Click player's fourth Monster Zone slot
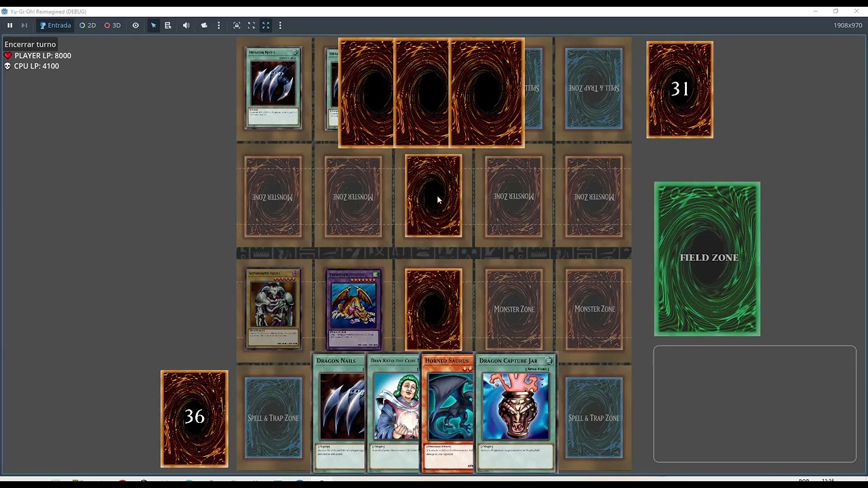868x488 pixels. [x=514, y=310]
